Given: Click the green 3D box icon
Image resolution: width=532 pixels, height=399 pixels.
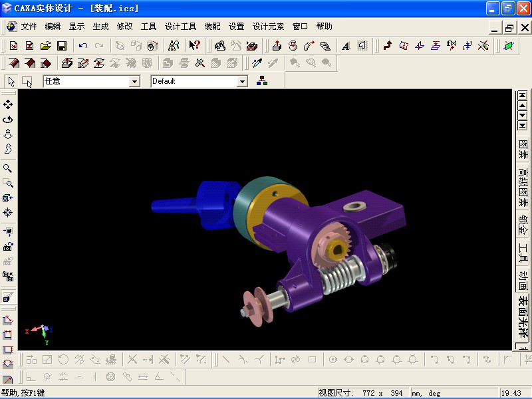Looking at the screenshot, I should point(509,46).
